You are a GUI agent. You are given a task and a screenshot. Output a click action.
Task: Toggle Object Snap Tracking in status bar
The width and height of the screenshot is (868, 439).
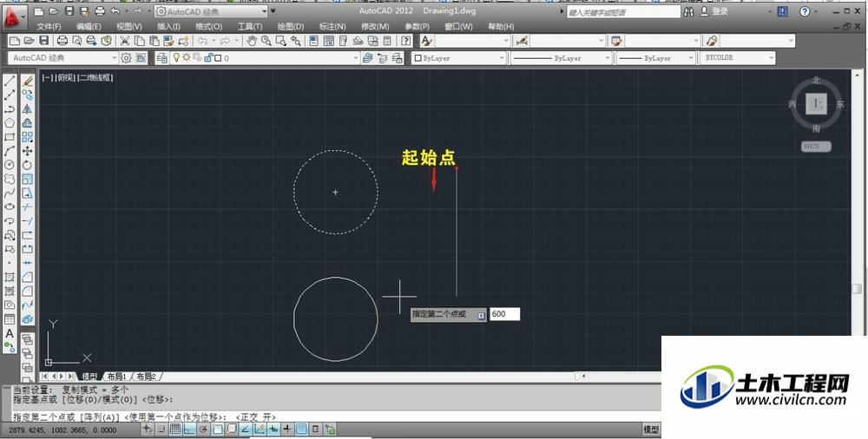click(245, 429)
